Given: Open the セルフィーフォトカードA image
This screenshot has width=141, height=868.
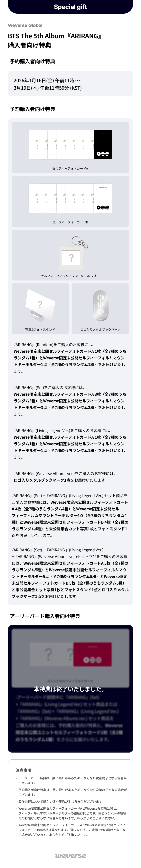Looking at the screenshot, I should [x=70, y=148].
